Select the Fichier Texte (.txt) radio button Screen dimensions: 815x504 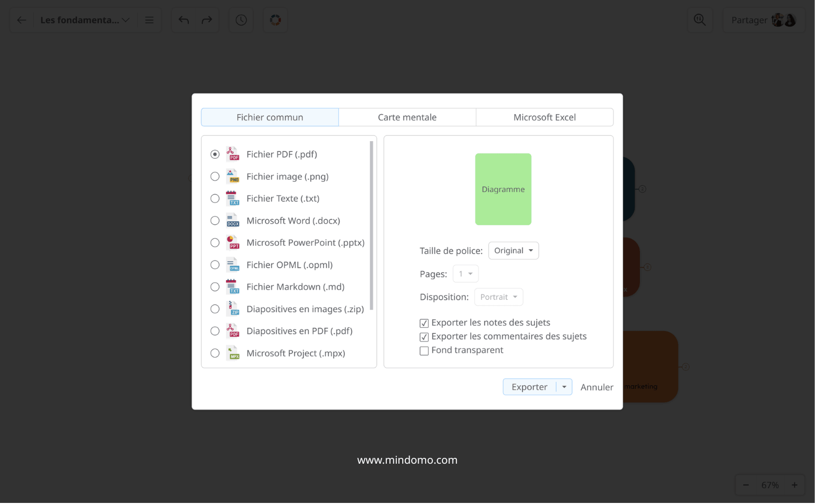point(215,199)
